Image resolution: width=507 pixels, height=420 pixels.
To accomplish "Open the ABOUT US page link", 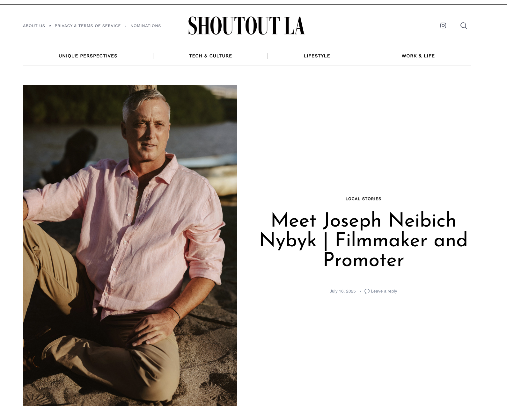I will [34, 25].
